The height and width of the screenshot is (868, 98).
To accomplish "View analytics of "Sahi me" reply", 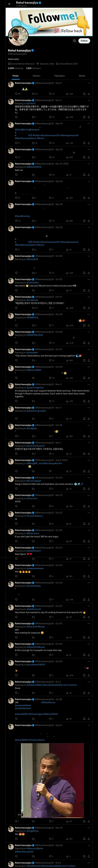I will pyautogui.click(x=67, y=175).
